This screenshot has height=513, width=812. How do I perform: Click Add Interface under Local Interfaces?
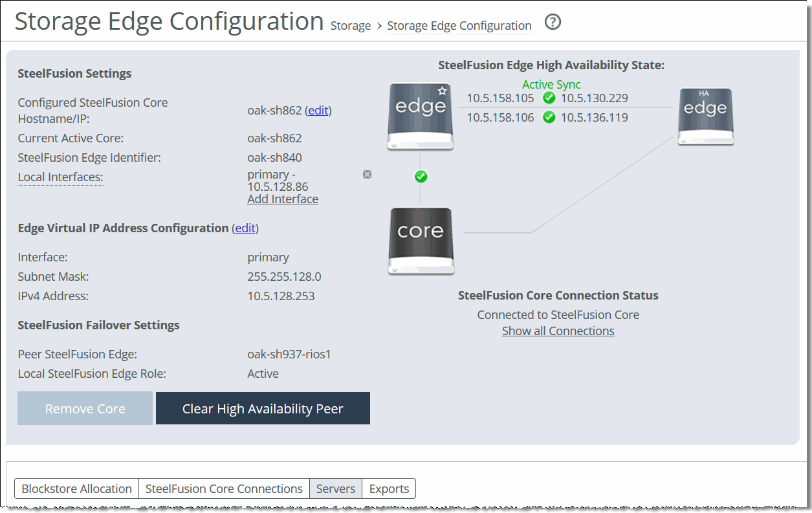click(x=282, y=199)
